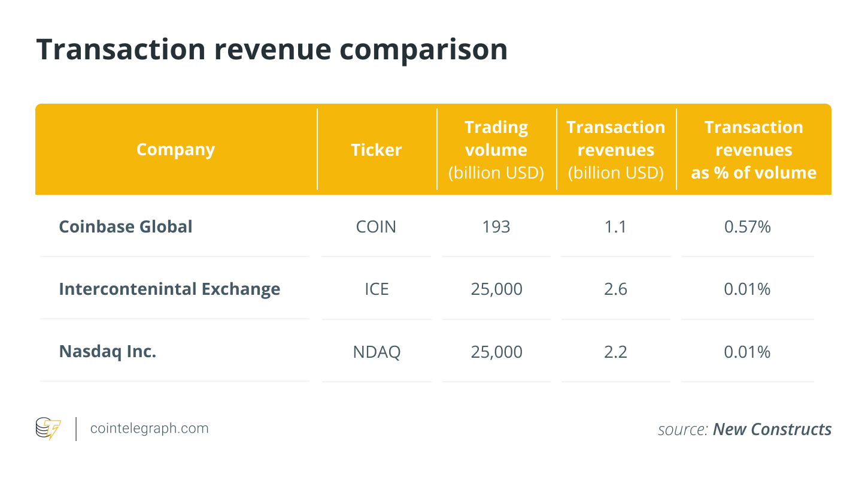
Task: Click the COIN ticker cell
Action: click(377, 227)
